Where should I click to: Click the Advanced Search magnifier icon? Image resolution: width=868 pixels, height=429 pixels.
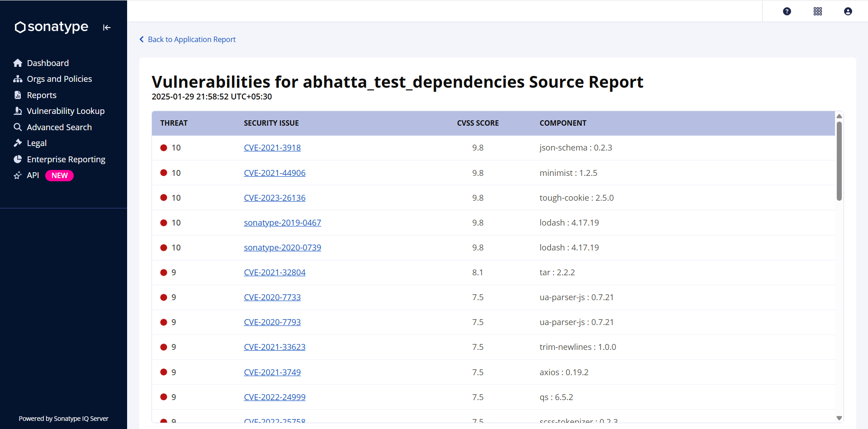18,127
